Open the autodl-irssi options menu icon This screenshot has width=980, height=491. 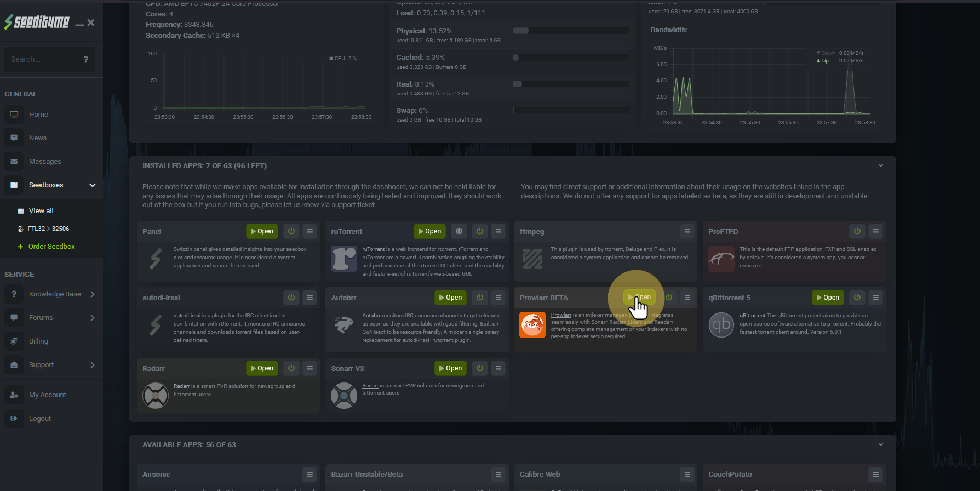[310, 298]
